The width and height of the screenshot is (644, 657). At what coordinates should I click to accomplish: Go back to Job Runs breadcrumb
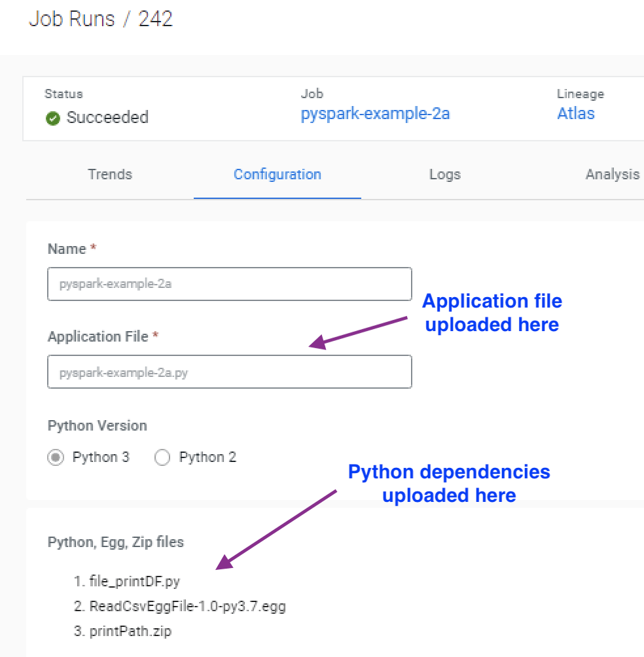click(72, 18)
